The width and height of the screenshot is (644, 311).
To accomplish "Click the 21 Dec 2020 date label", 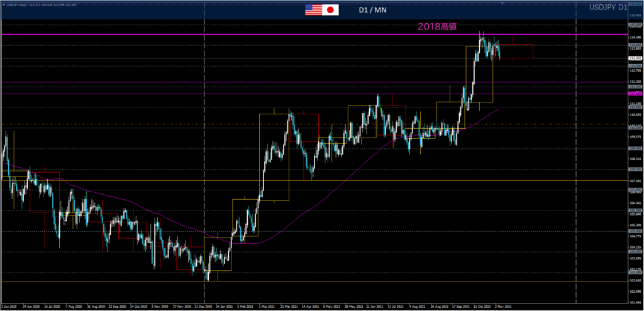I will pyautogui.click(x=204, y=307).
